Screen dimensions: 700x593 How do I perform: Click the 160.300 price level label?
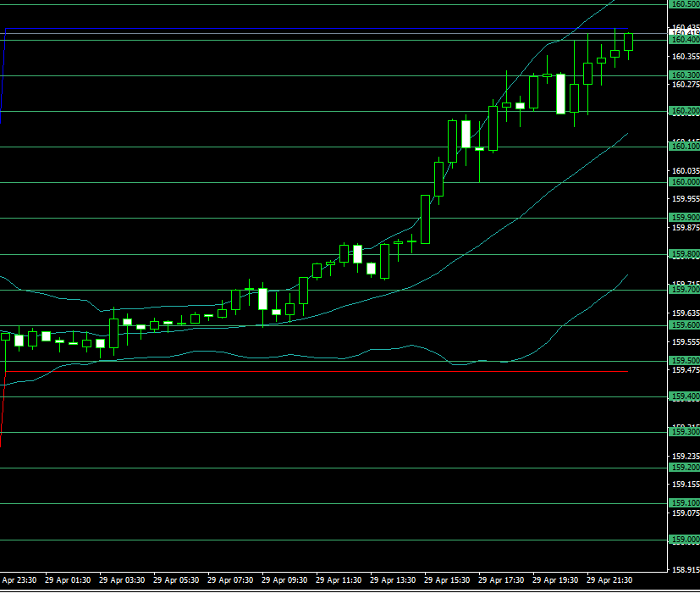[684, 75]
